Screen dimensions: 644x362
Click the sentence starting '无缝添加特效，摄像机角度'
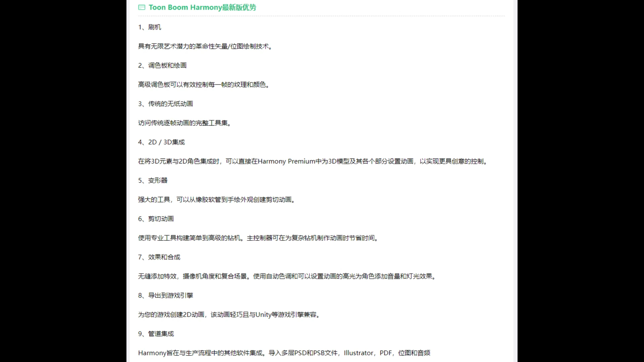click(x=287, y=276)
